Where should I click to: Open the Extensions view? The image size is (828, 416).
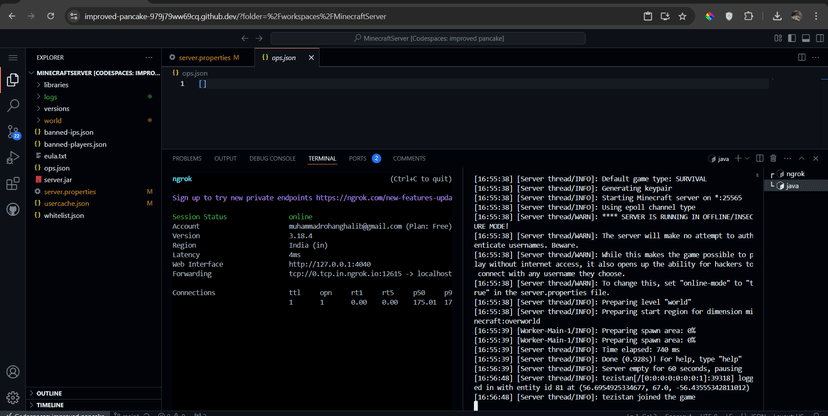[13, 184]
